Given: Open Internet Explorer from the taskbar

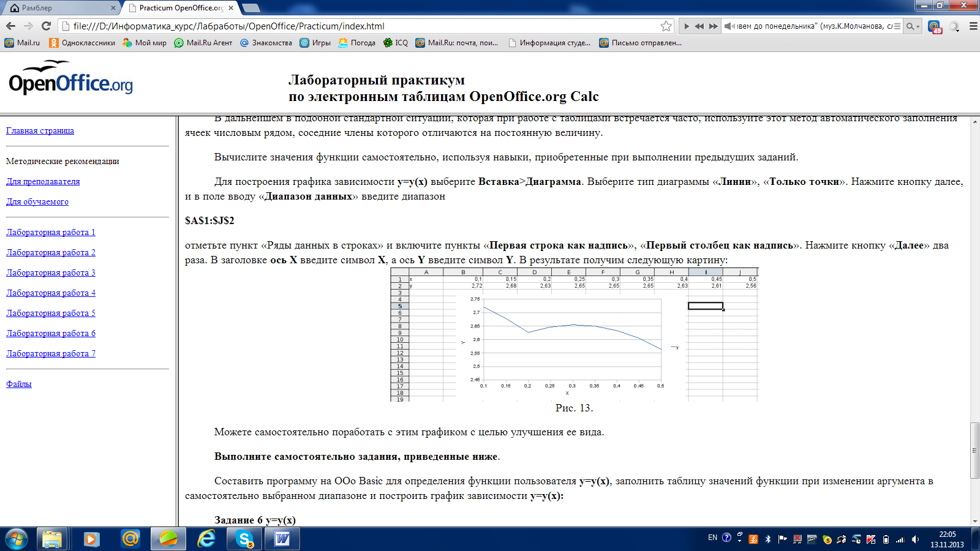Looking at the screenshot, I should click(x=206, y=539).
